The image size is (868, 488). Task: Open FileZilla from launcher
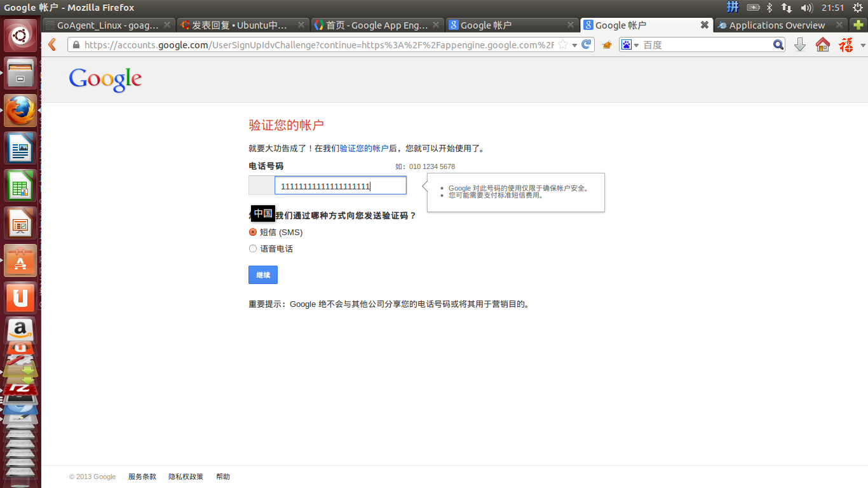21,388
